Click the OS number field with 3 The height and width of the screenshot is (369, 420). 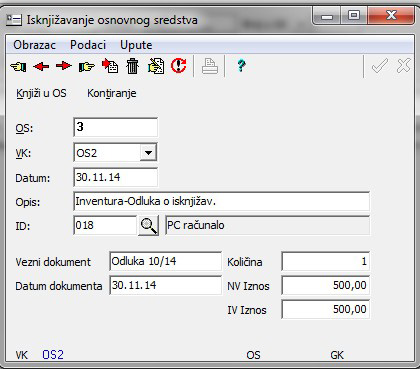click(115, 127)
